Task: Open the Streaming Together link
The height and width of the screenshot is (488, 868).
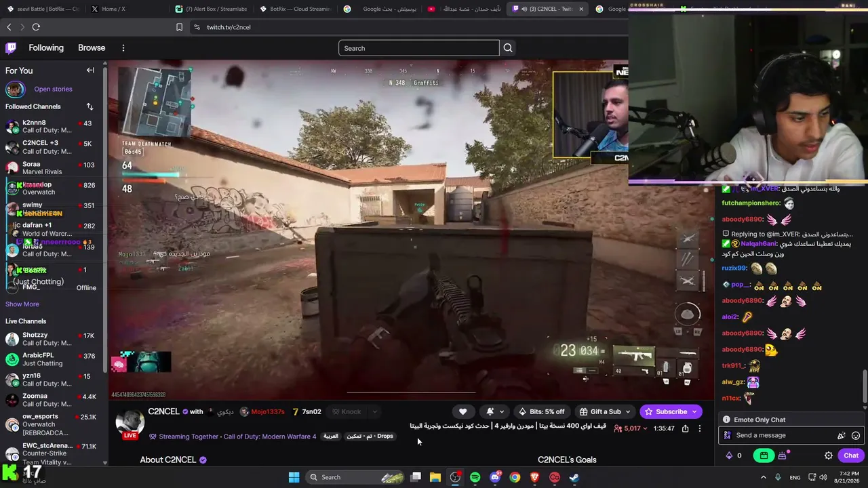Action: [x=189, y=436]
